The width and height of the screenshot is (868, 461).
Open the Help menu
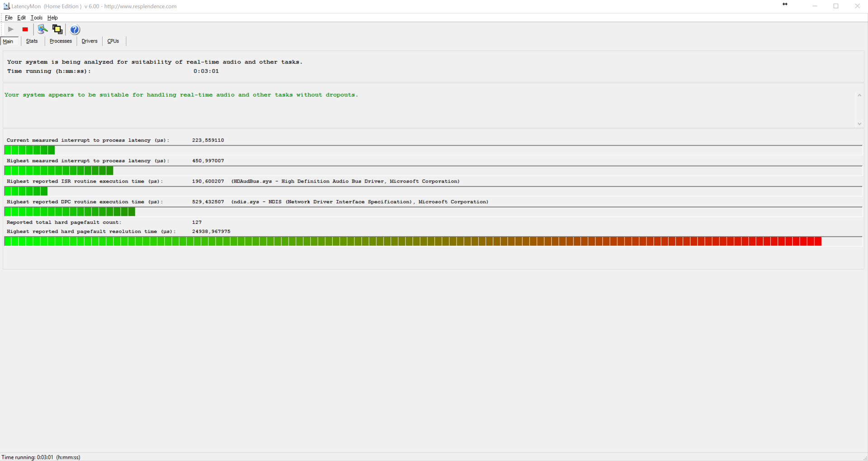click(x=52, y=18)
